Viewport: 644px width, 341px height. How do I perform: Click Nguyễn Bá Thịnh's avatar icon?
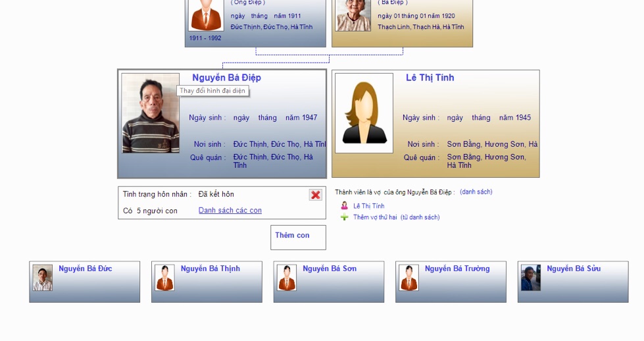(x=164, y=278)
